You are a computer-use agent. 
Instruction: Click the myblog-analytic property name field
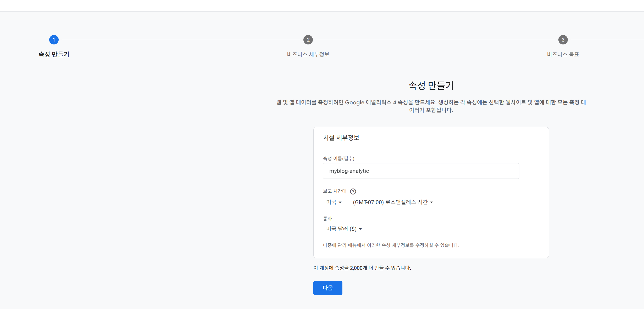pyautogui.click(x=421, y=171)
